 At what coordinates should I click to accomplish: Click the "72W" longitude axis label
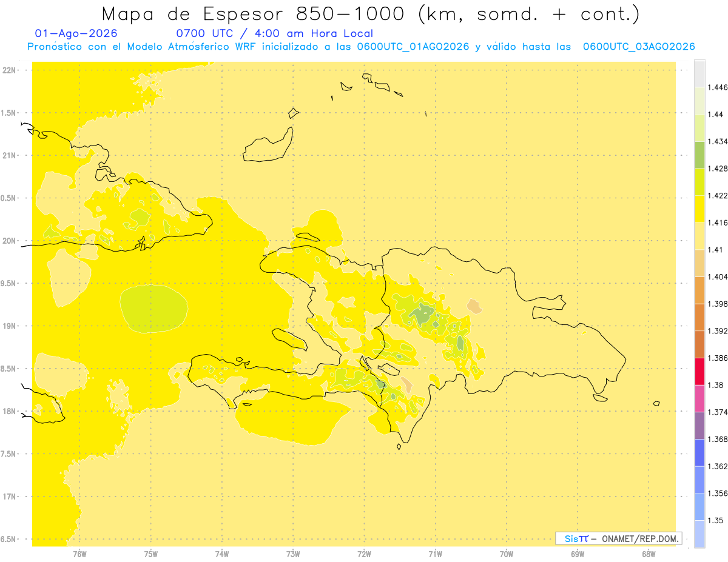click(x=364, y=554)
